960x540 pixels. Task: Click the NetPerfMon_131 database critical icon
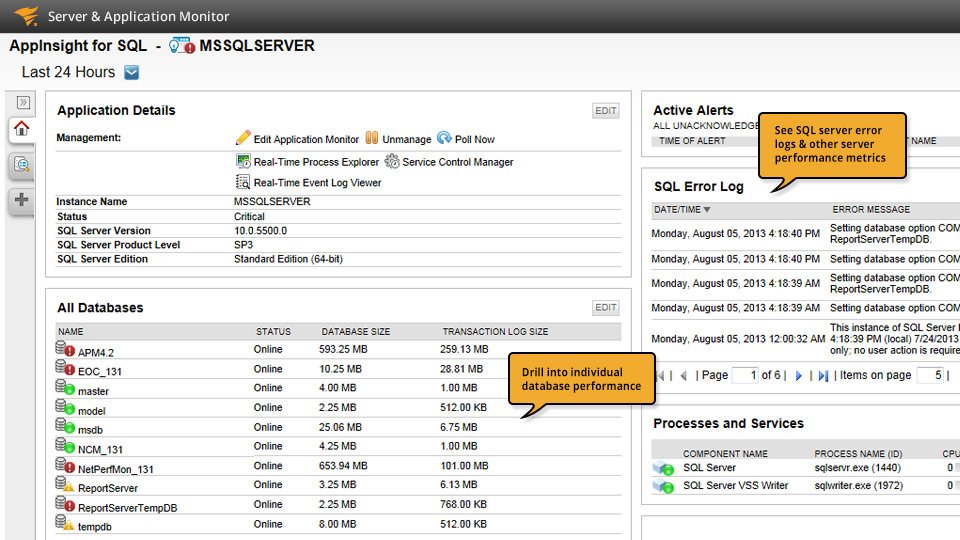click(x=65, y=465)
